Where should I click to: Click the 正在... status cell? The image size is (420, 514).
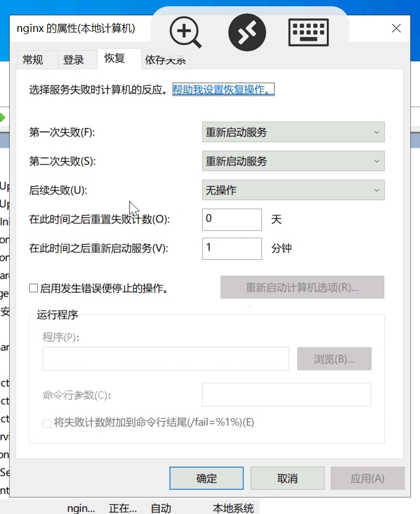click(x=123, y=508)
